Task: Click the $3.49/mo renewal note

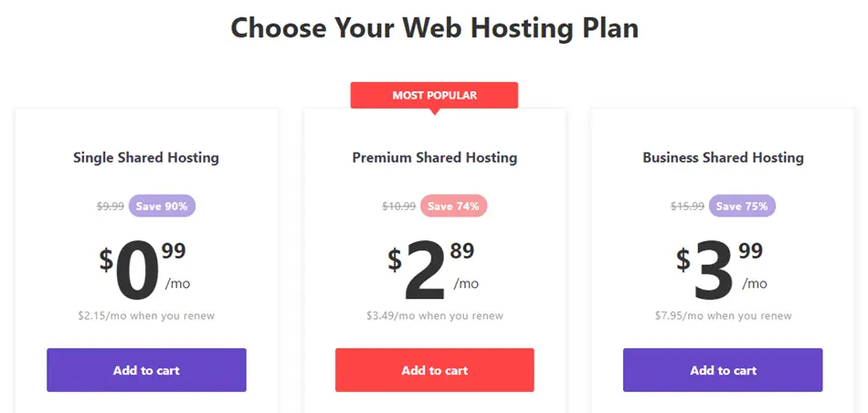Action: [435, 316]
